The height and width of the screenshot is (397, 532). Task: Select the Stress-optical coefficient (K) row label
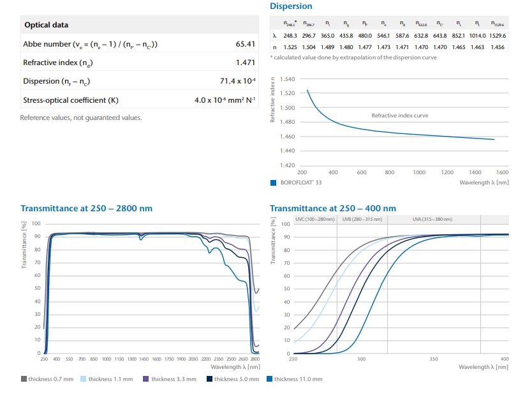coord(71,100)
